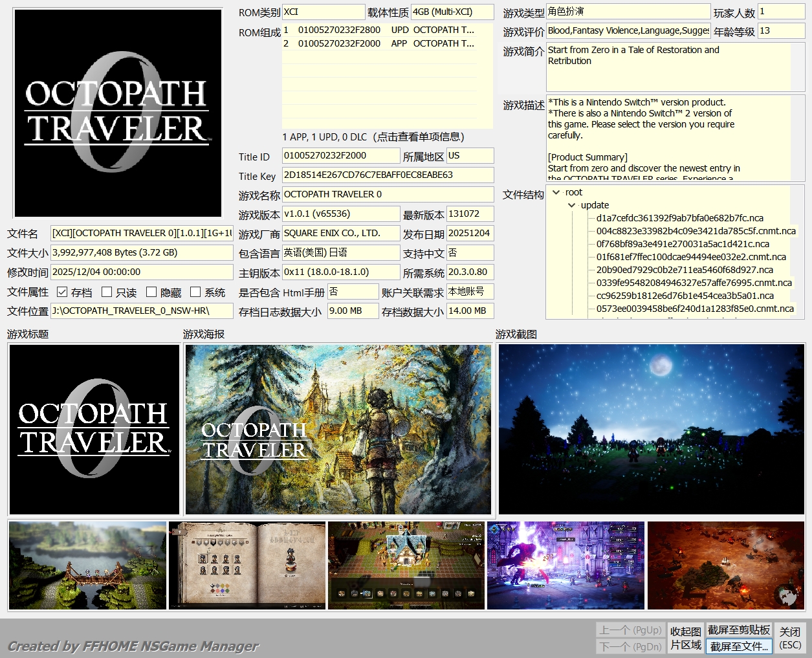Click the 截屏至文件... button
812x658 pixels.
coord(739,646)
